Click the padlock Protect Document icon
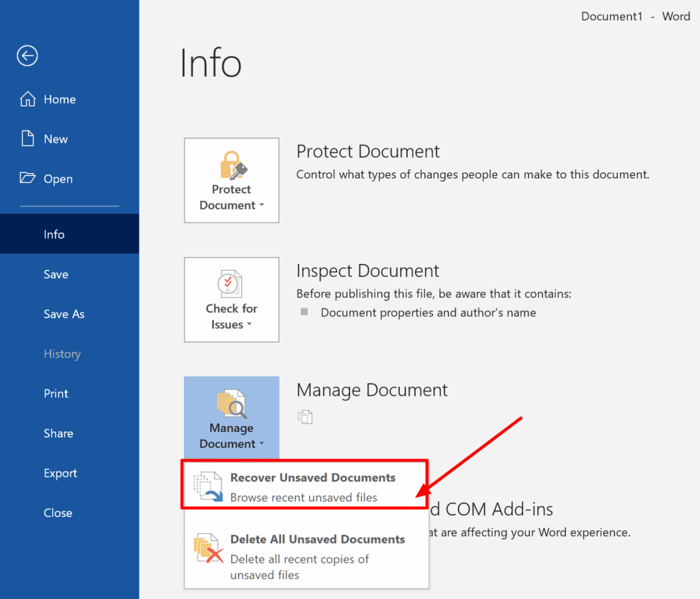The height and width of the screenshot is (599, 700). [x=232, y=165]
